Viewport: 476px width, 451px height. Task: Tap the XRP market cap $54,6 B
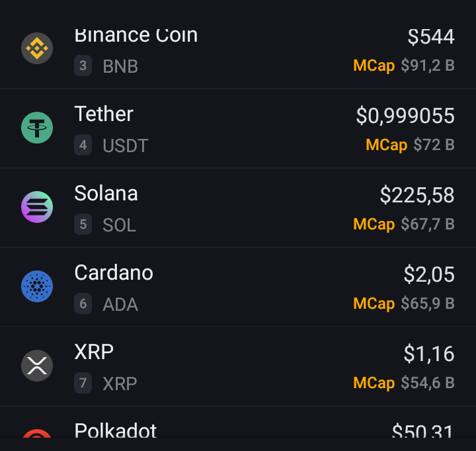coord(428,383)
